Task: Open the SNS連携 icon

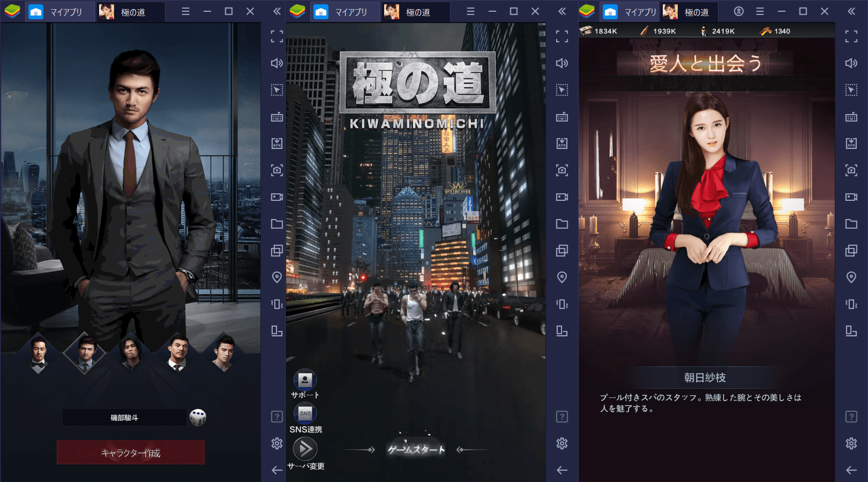Action: (305, 413)
